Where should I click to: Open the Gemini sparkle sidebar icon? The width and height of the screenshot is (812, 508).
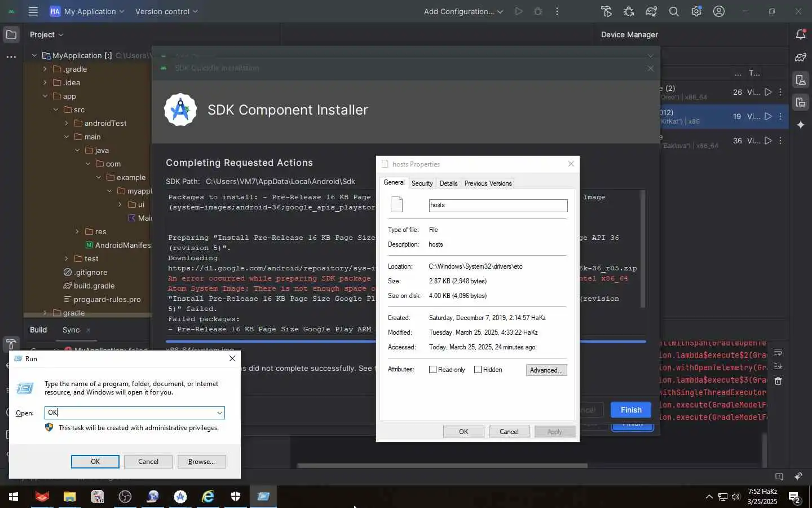801,125
